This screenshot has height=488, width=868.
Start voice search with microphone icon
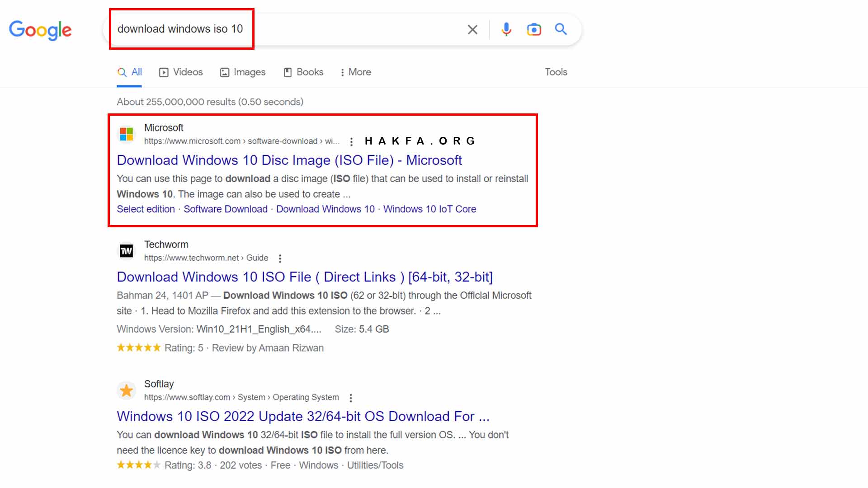506,29
